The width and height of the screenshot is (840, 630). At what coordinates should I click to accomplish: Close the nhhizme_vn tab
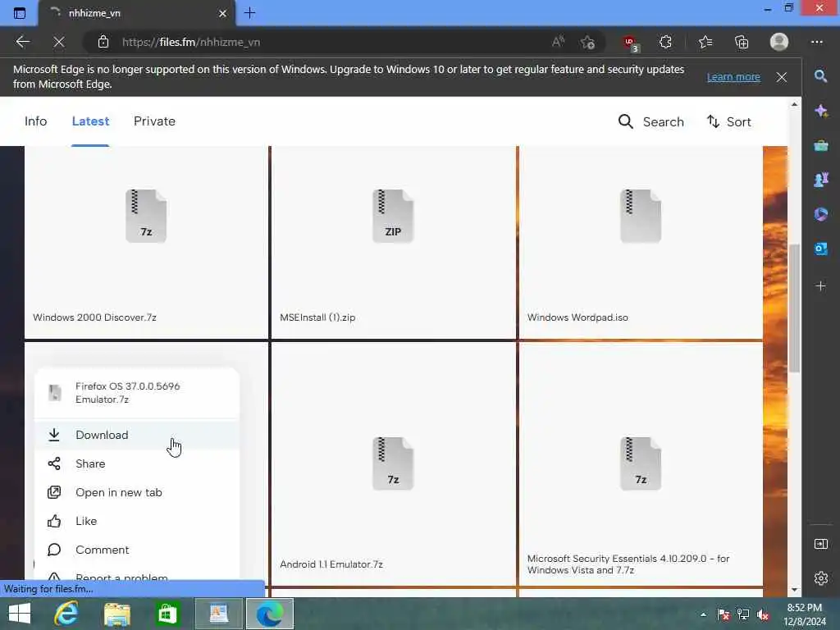[x=223, y=13]
